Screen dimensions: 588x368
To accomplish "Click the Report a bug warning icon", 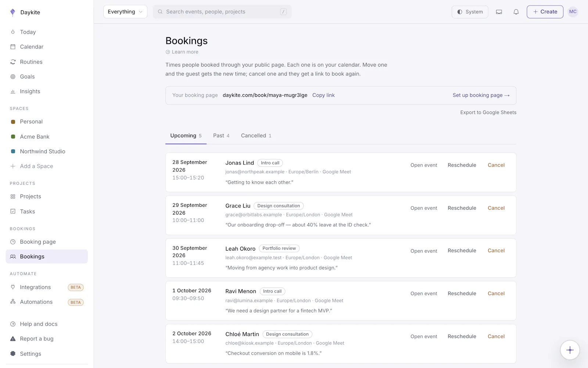I will point(13,339).
